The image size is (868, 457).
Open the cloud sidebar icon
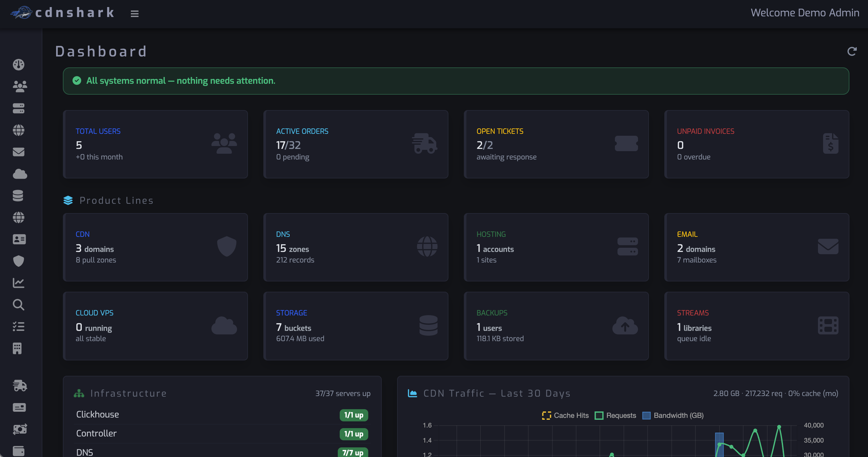(x=20, y=174)
